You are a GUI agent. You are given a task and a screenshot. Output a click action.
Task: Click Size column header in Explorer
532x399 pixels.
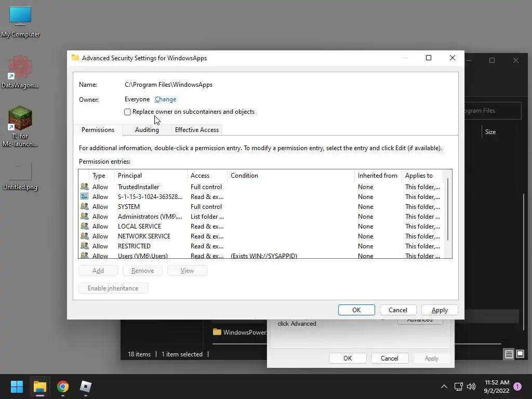(x=490, y=131)
